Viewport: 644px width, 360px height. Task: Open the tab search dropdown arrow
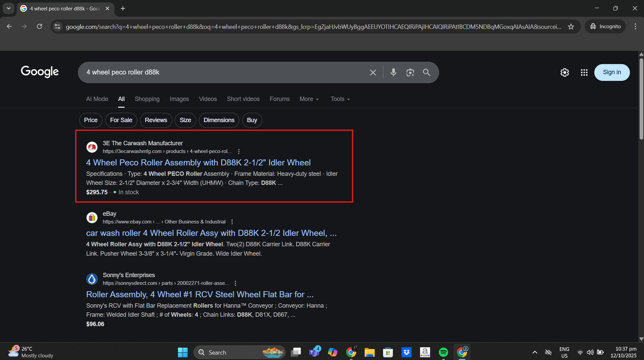9,8
